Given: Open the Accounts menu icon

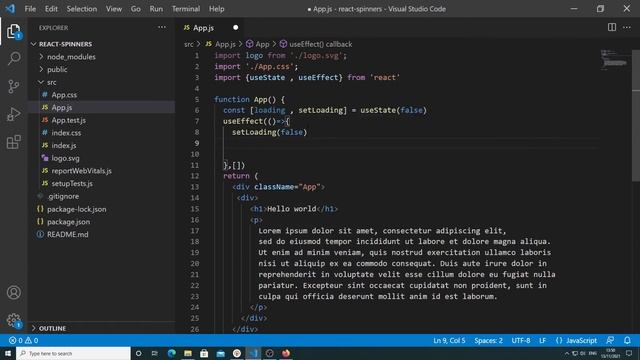Looking at the screenshot, I should 13,292.
